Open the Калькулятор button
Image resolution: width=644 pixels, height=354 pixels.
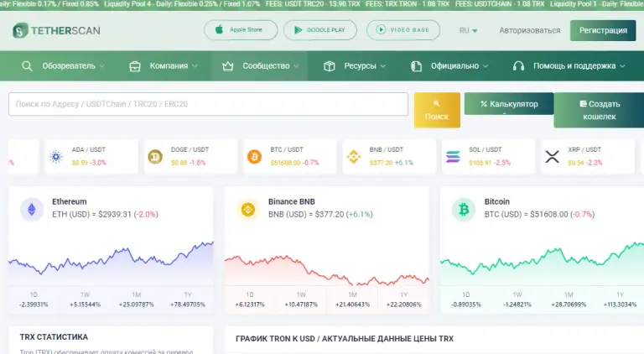(x=509, y=104)
